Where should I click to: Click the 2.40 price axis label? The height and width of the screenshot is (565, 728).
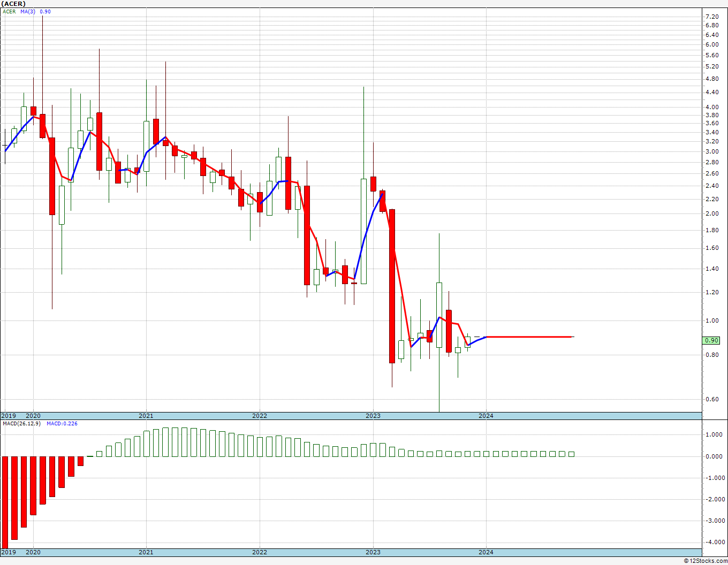pos(712,186)
